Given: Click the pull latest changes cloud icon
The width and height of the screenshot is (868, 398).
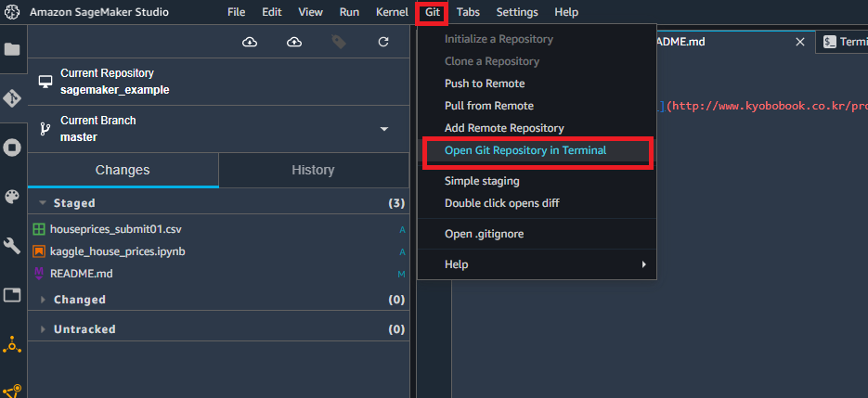Looking at the screenshot, I should pos(251,42).
